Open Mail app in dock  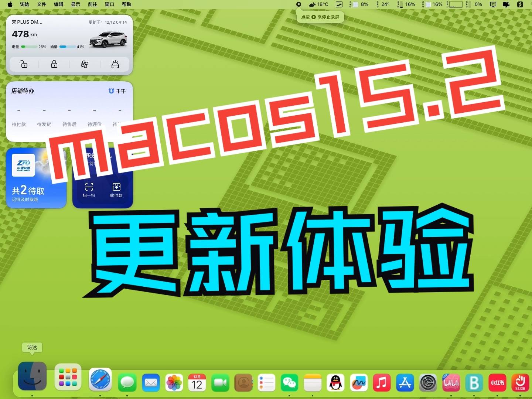coord(151,382)
